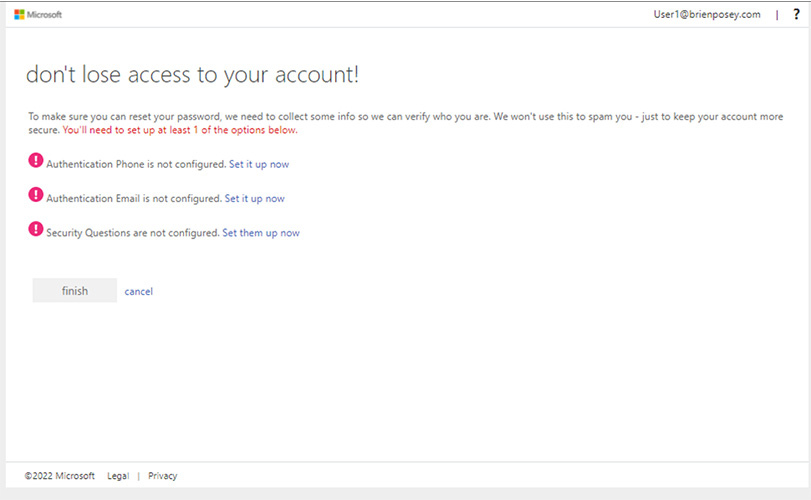Select 'Security Questions are not configured' text
This screenshot has height=500, width=811.
click(133, 233)
